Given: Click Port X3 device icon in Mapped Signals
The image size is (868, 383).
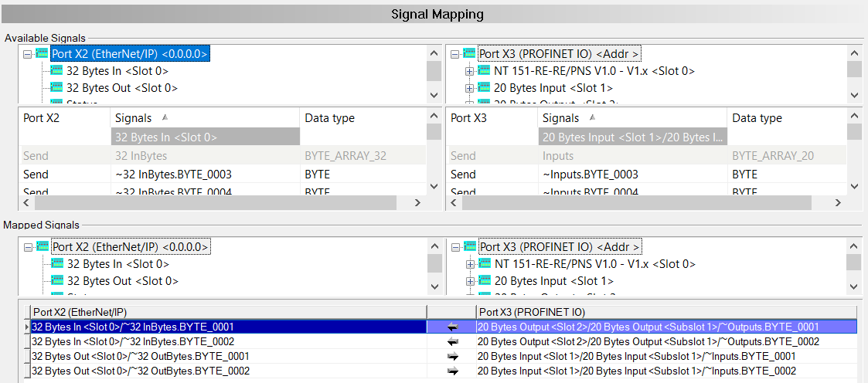Looking at the screenshot, I should [x=470, y=246].
